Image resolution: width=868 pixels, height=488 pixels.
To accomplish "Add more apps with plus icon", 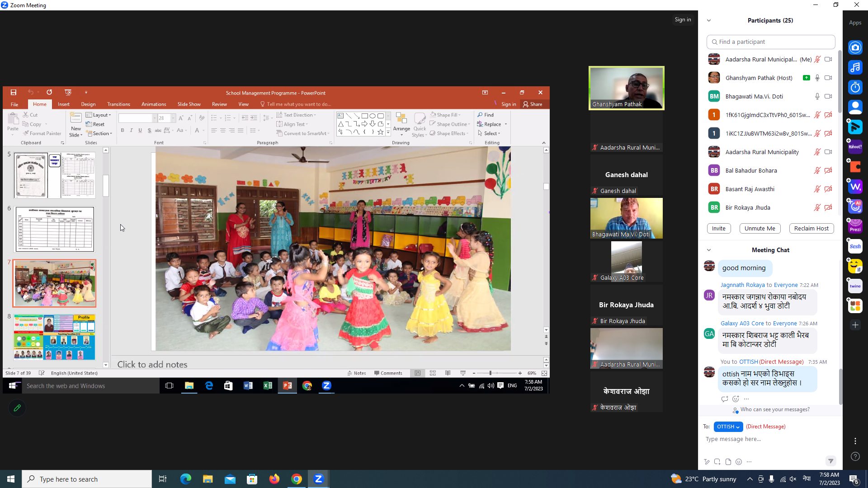I will point(855,325).
